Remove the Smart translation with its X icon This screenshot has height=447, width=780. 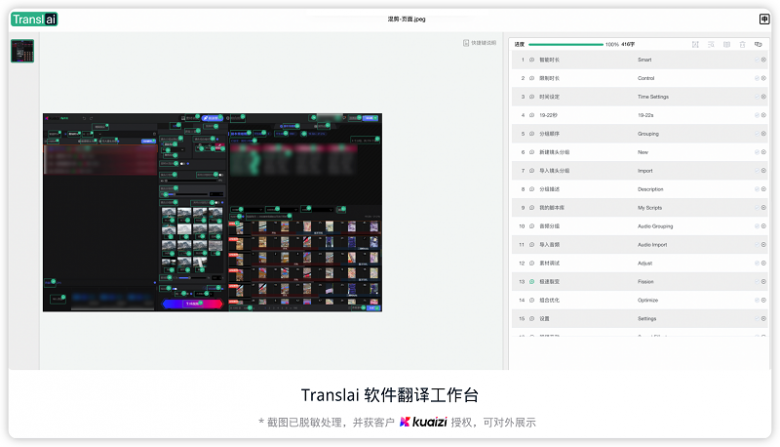(763, 60)
